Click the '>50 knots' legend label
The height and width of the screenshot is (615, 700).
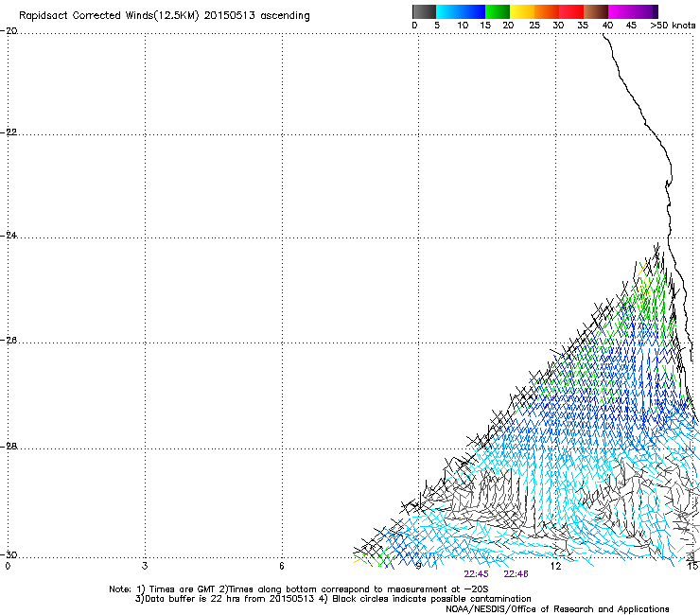pos(673,26)
